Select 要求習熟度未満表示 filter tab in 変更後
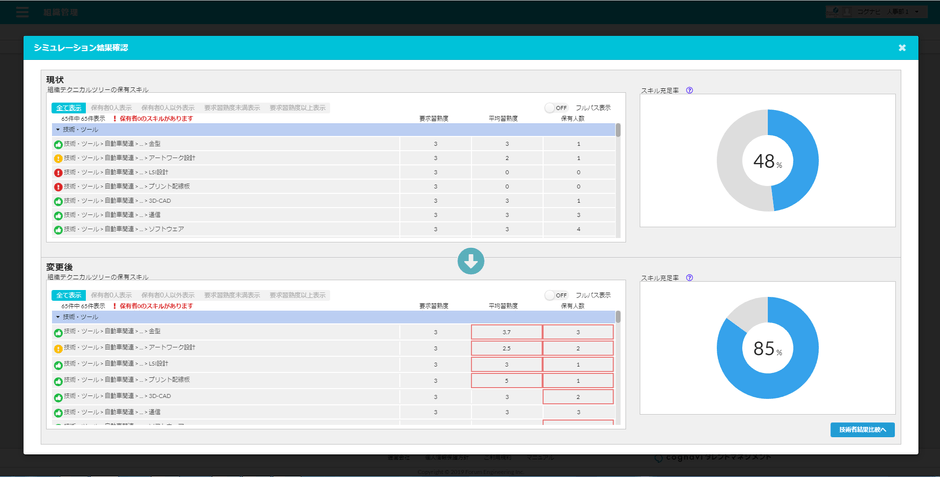Viewport: 940px width, 477px height. [x=232, y=295]
